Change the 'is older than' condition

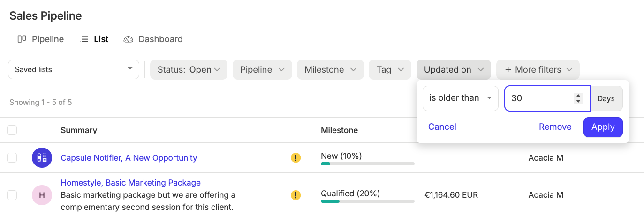click(460, 98)
